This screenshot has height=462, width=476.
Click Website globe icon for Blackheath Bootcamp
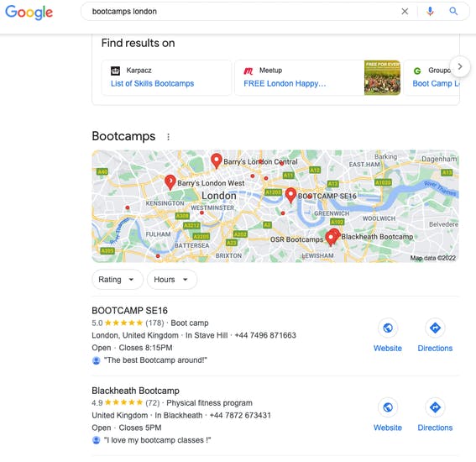click(388, 407)
